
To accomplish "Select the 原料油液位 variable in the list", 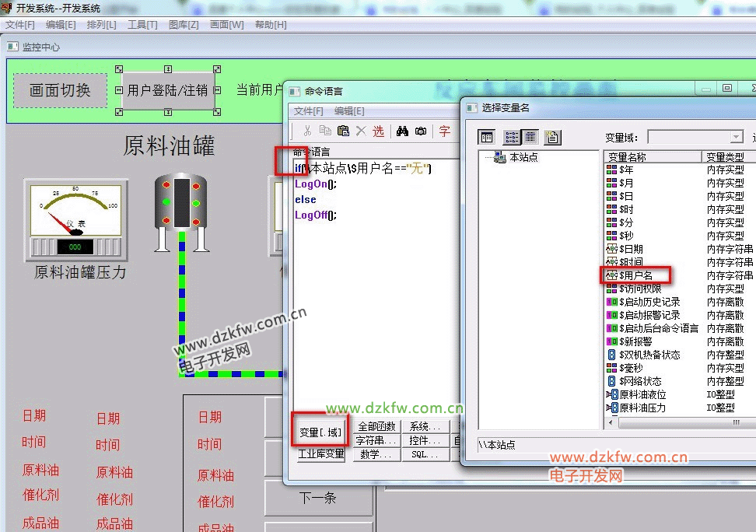I will click(642, 394).
